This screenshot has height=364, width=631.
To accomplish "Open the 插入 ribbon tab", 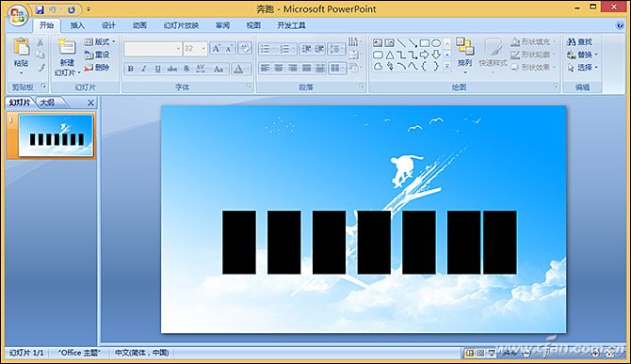I will [x=77, y=25].
